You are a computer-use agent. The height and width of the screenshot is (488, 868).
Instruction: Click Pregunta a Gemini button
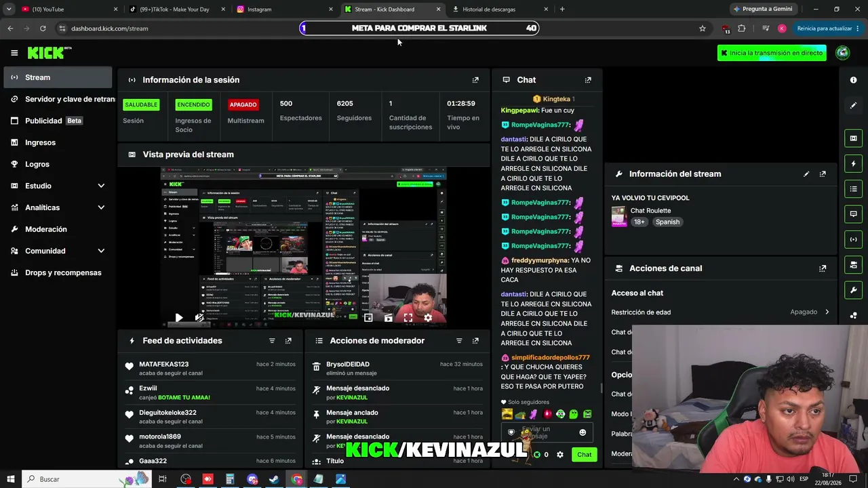[x=763, y=9]
